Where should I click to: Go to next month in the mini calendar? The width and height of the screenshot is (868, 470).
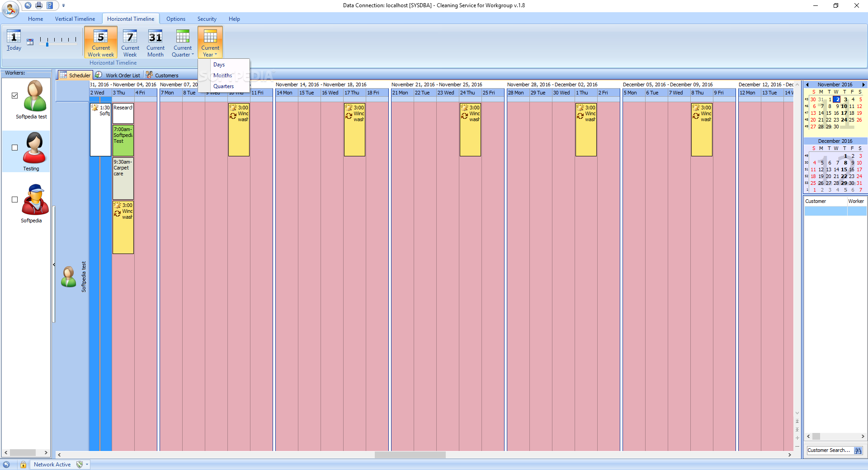863,85
